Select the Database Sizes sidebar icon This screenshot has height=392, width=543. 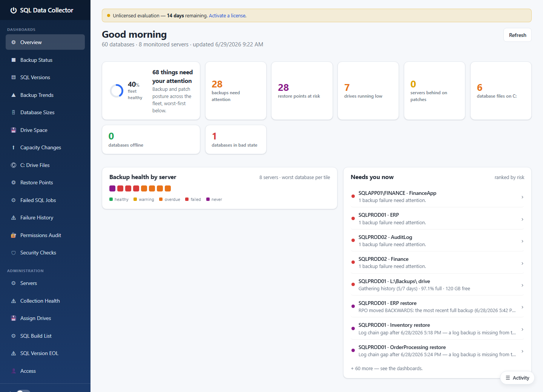click(14, 112)
